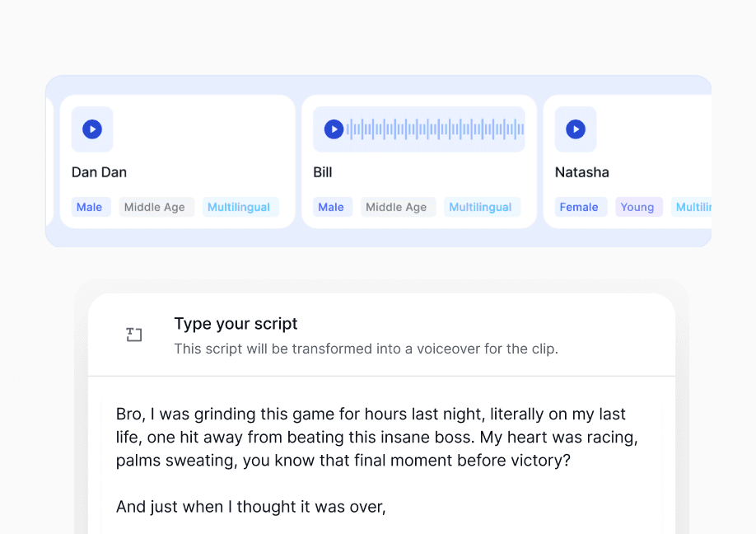Viewport: 756px width, 534px height.
Task: Click the Young label on Natasha
Action: 639,207
